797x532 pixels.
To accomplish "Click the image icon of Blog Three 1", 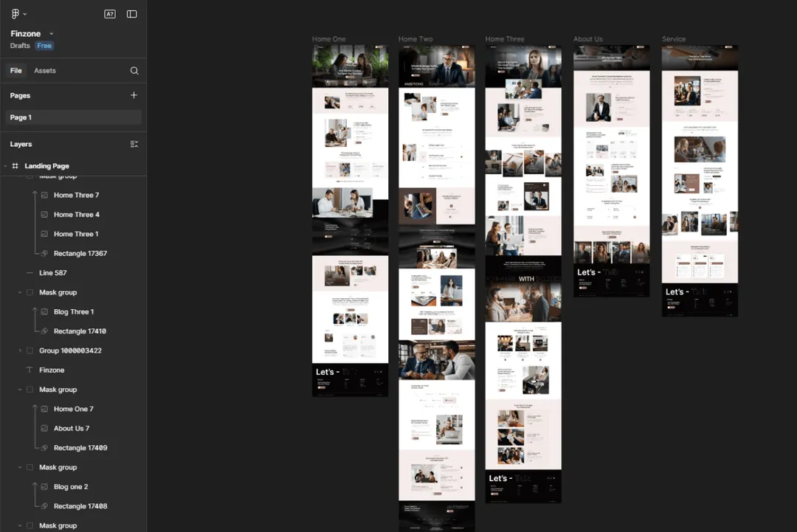I will (45, 312).
